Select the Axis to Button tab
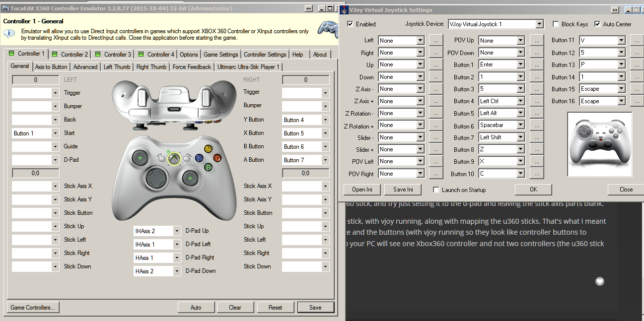Viewport: 644px width, 321px height. (51, 67)
